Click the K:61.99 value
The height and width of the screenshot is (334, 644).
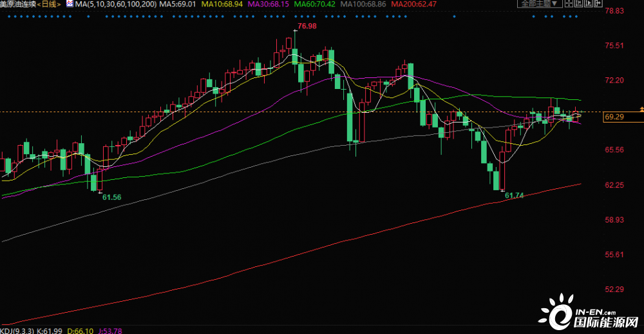coord(50,331)
